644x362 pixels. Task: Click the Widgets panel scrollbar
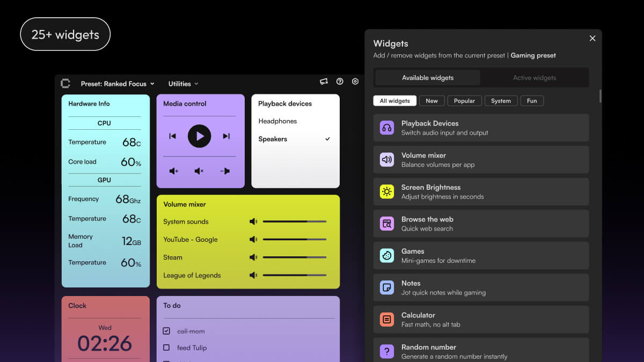[x=600, y=96]
